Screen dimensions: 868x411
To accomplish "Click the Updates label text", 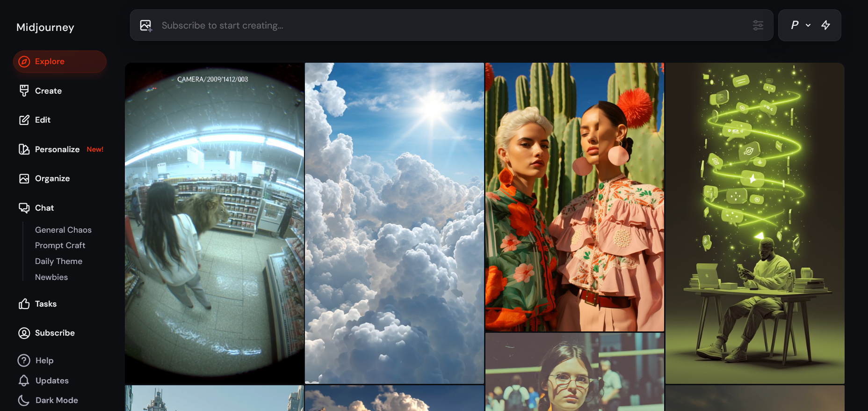I will tap(52, 381).
